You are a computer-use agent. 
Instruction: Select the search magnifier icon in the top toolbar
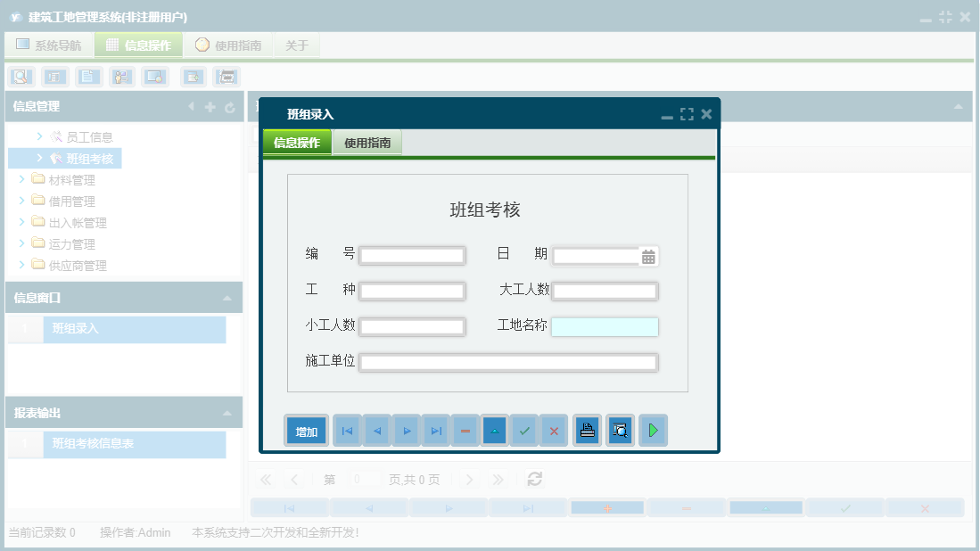(20, 77)
